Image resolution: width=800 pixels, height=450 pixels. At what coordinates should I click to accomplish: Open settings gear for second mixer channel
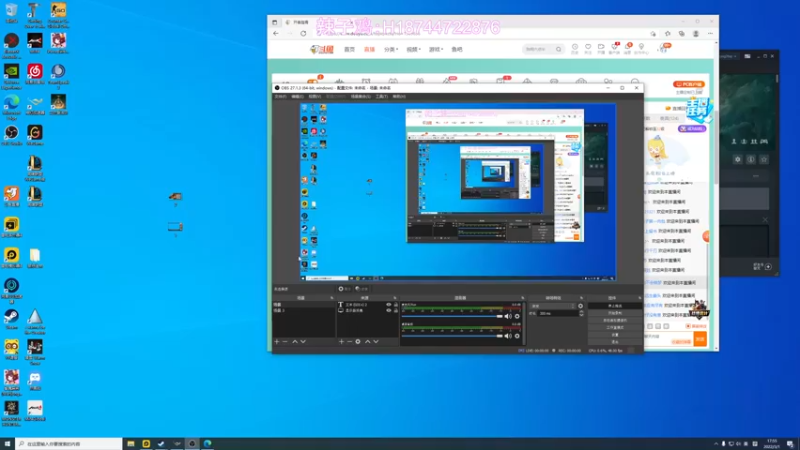pos(517,336)
